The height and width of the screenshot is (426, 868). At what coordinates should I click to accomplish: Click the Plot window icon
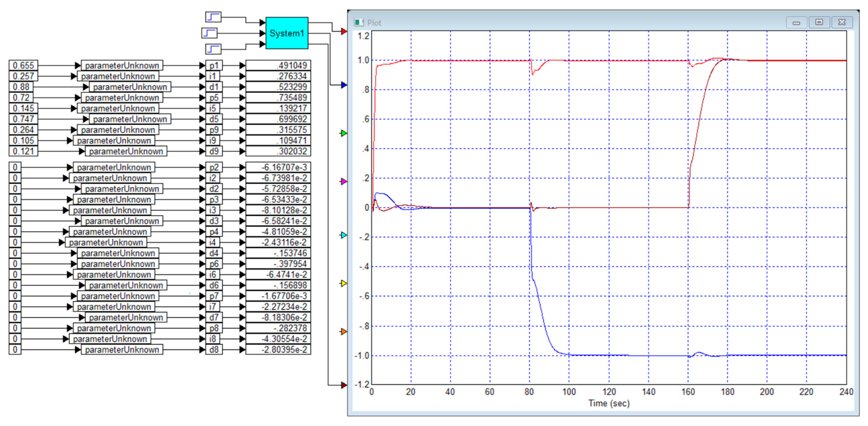tap(359, 23)
